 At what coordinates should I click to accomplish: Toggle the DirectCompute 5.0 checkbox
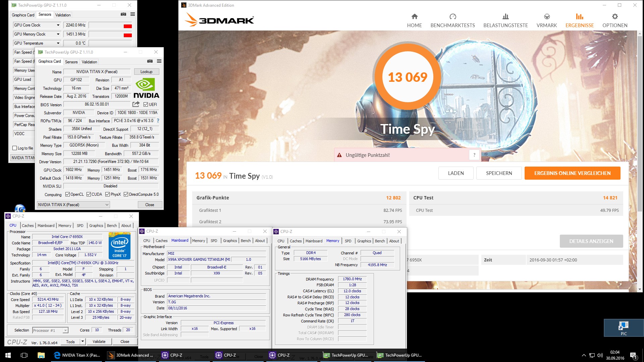point(126,194)
